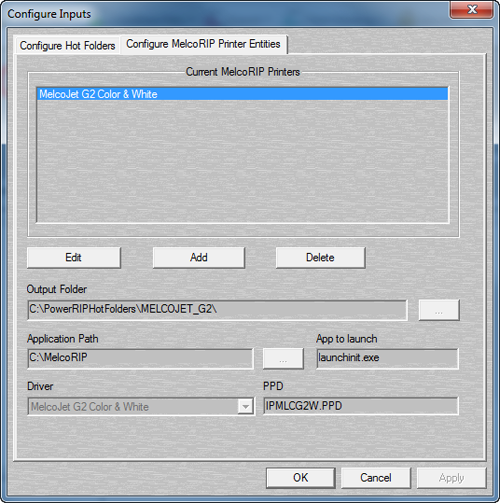
Task: Browse for the Output Folder location
Action: [439, 310]
